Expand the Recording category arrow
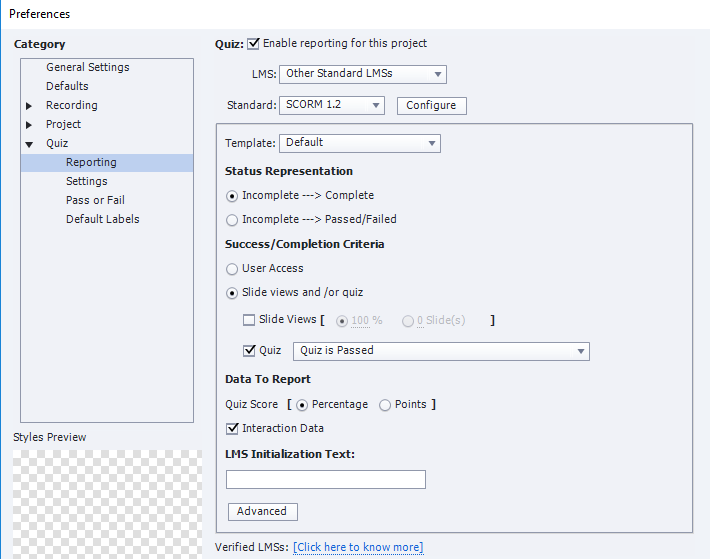This screenshot has height=559, width=710. click(x=29, y=106)
